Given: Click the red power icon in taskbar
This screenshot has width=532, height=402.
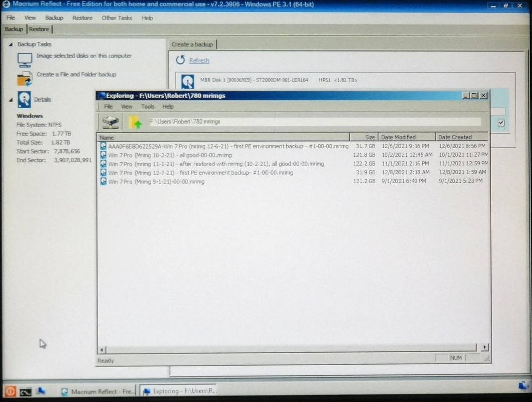Looking at the screenshot, I should pos(10,391).
